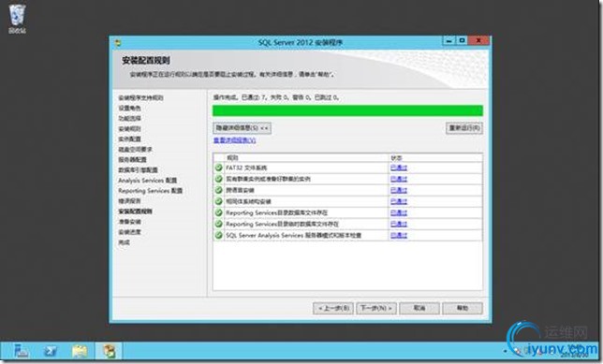Select bold 安装配置规则 step in sidebar
This screenshot has height=364, width=603.
(x=136, y=211)
